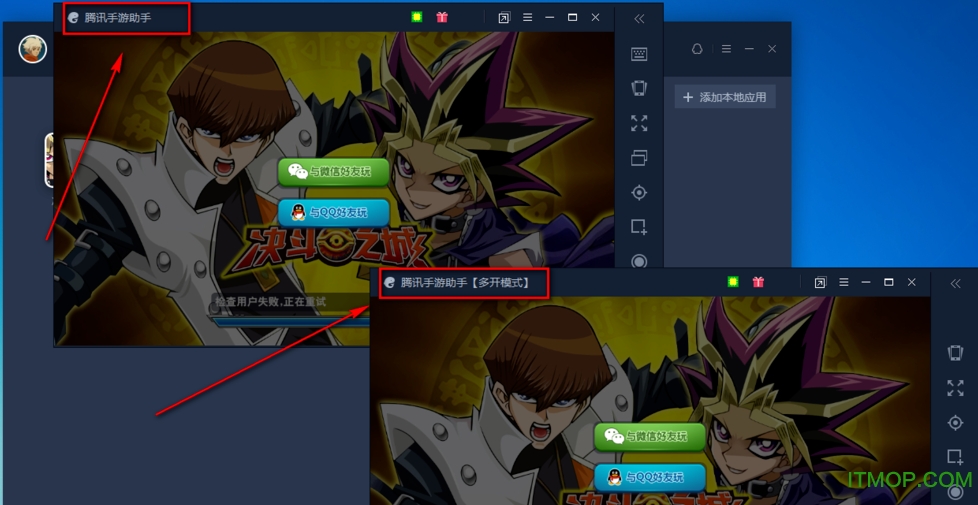Click green chip icon in first emulator titlebar
978x505 pixels.
click(x=417, y=17)
